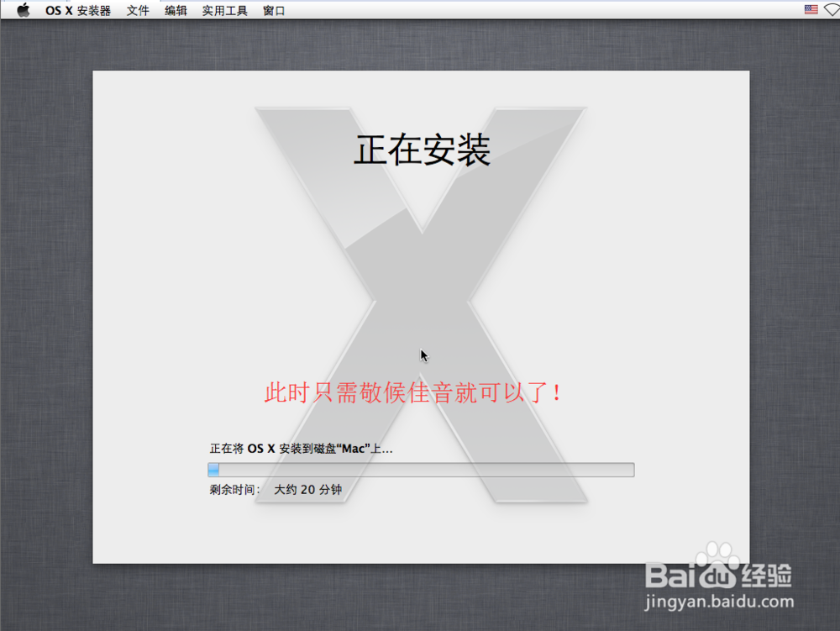The image size is (840, 631).
Task: Open the 实用工具 menu
Action: [x=225, y=11]
